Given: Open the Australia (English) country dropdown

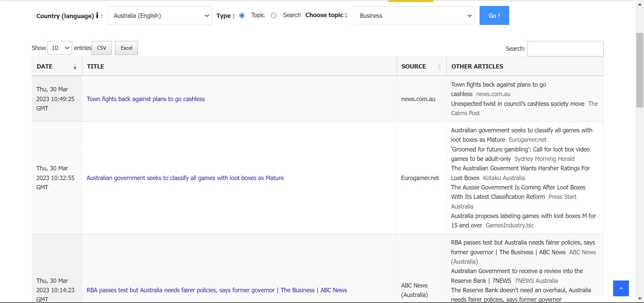Looking at the screenshot, I should (160, 16).
